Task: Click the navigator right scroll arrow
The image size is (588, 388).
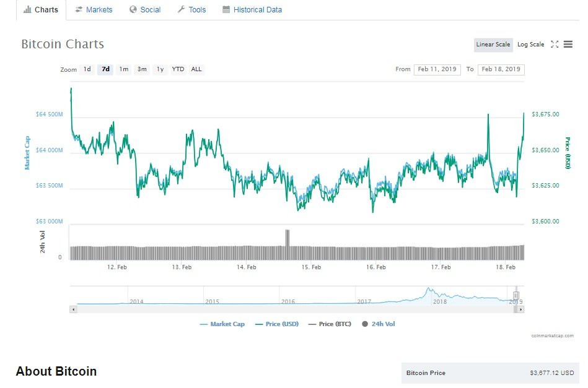Action: pos(521,309)
